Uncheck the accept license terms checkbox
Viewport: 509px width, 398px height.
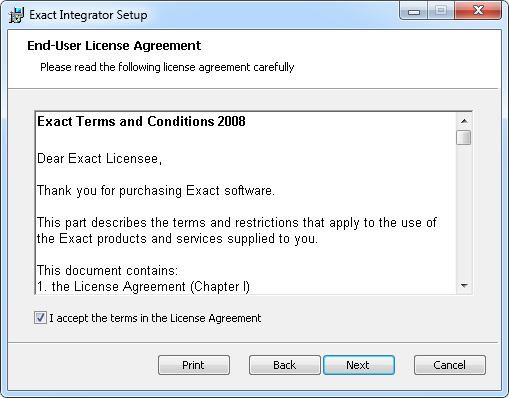pos(40,318)
